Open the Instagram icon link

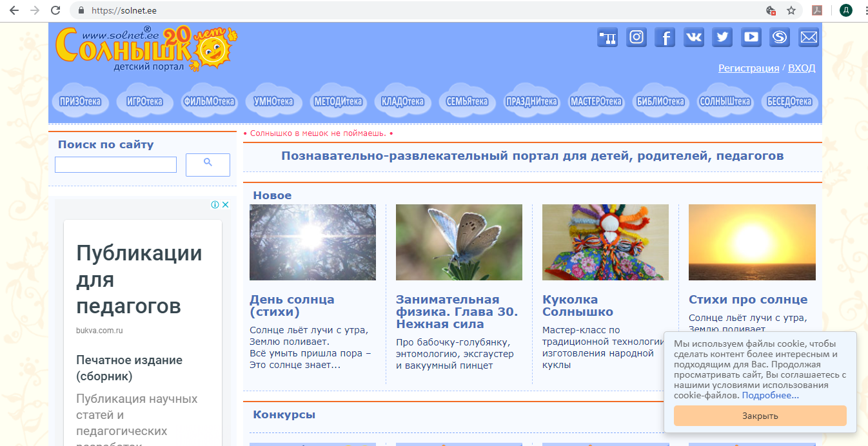[x=636, y=37]
